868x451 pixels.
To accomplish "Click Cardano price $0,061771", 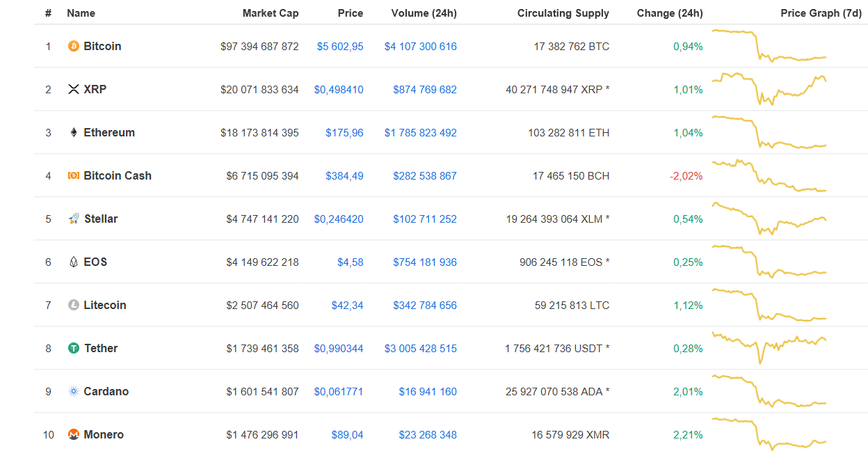I will click(x=339, y=392).
